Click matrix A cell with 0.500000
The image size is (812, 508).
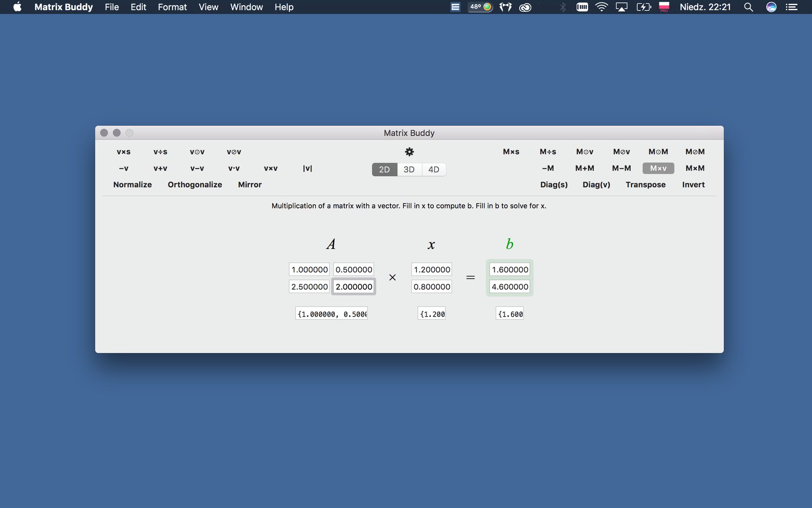tap(354, 269)
